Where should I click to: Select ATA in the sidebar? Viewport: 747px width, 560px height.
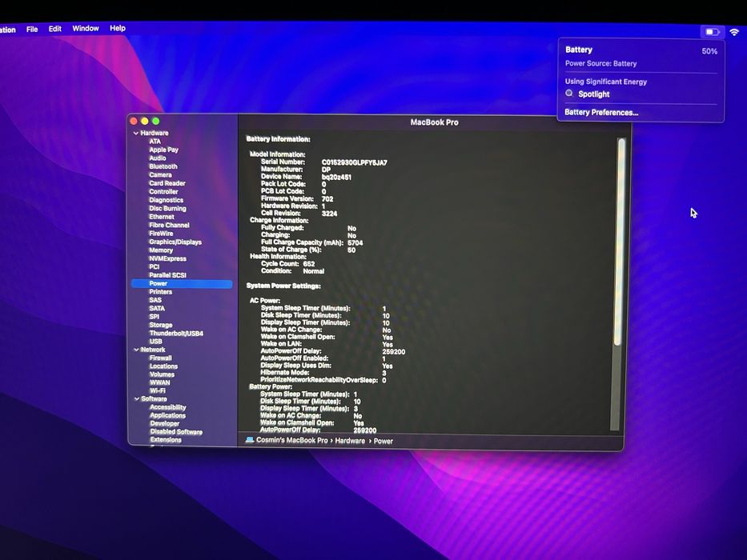click(155, 142)
